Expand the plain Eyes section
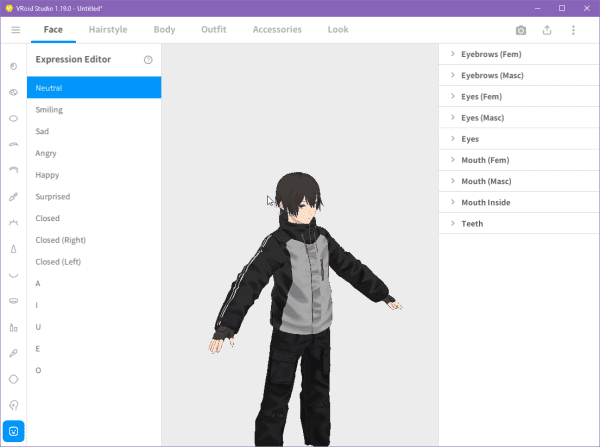 click(519, 139)
